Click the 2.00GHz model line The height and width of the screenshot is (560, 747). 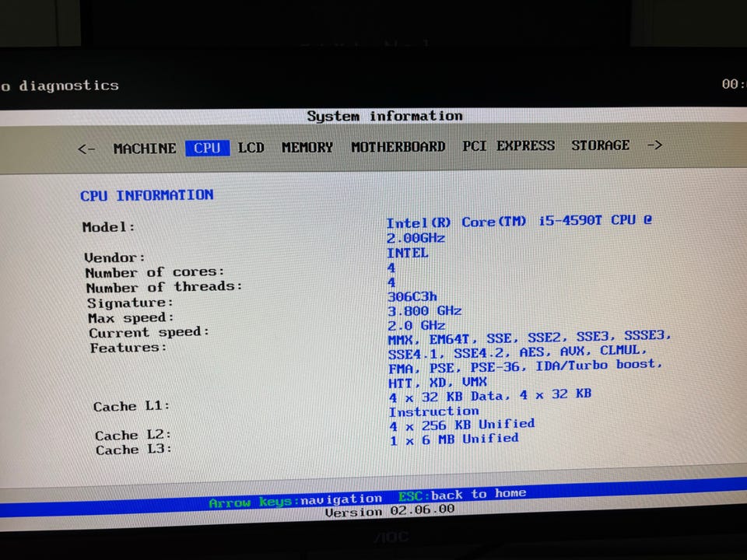[416, 238]
